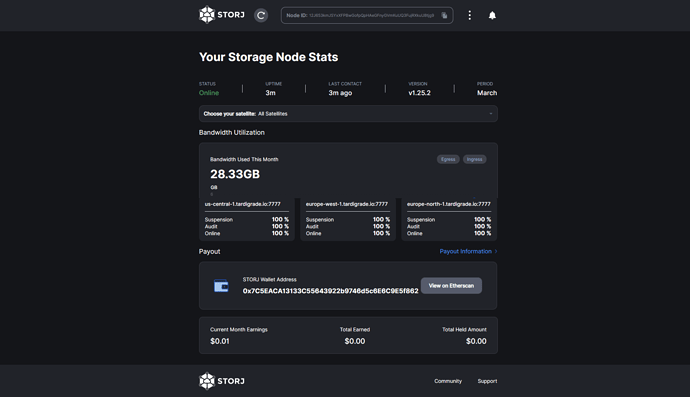Click the version number v1.25.2
The image size is (690, 397).
(419, 93)
